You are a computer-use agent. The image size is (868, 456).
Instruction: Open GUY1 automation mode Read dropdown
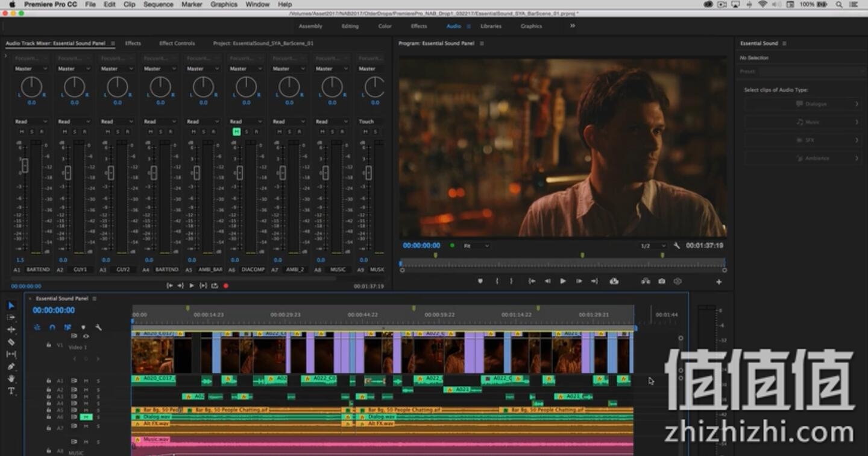pos(74,121)
